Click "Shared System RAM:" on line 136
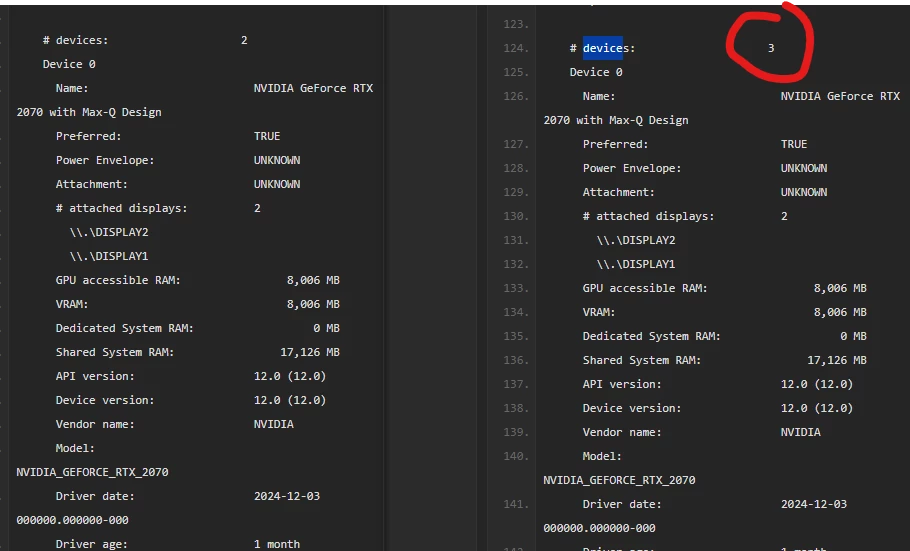Screen dimensions: 910x551 [642, 360]
